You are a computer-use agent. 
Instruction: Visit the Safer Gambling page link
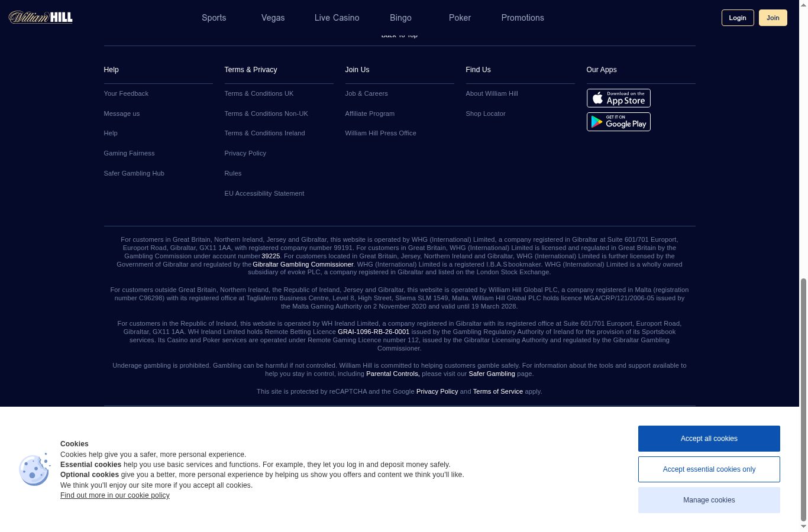pyautogui.click(x=492, y=374)
